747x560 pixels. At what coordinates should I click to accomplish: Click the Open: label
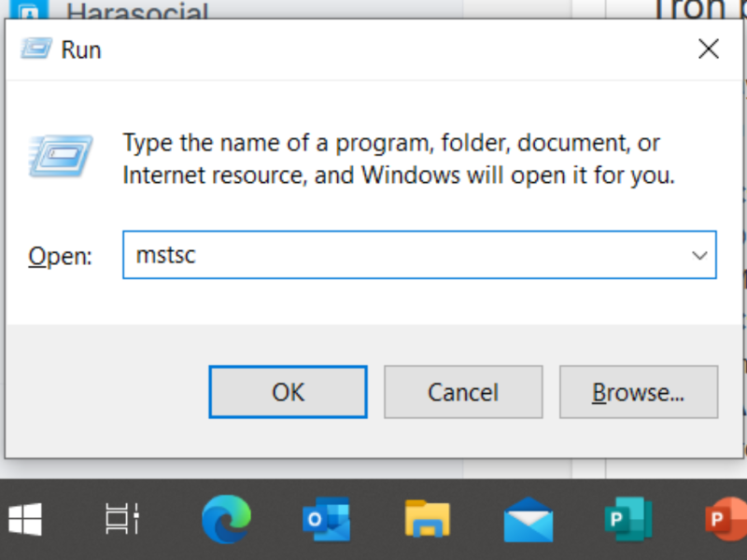60,257
